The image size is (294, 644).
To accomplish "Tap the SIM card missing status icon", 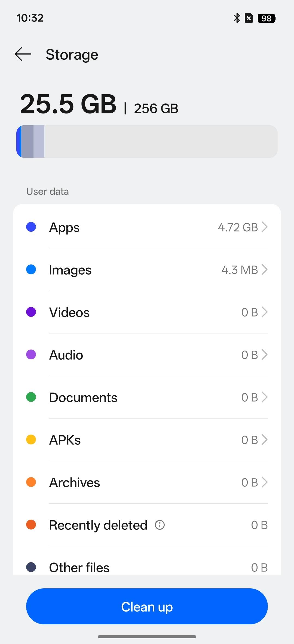I will click(249, 18).
